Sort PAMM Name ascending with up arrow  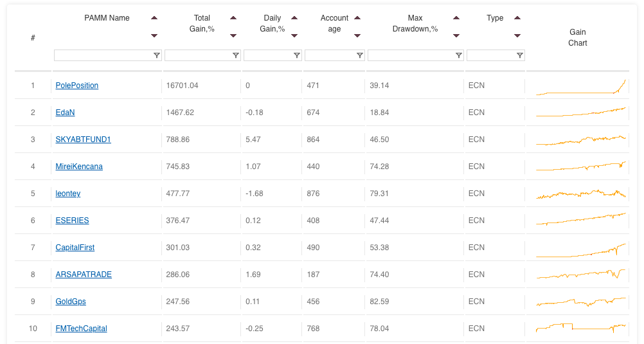point(154,17)
